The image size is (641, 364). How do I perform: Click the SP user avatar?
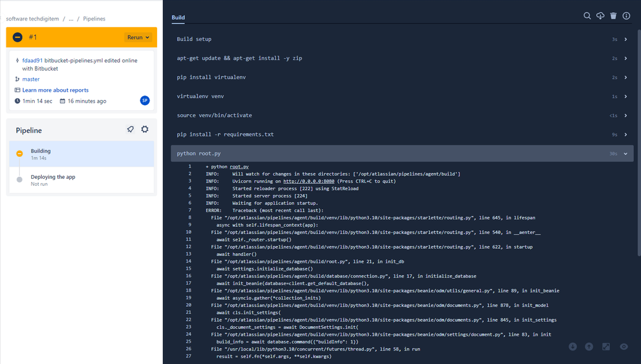point(145,101)
